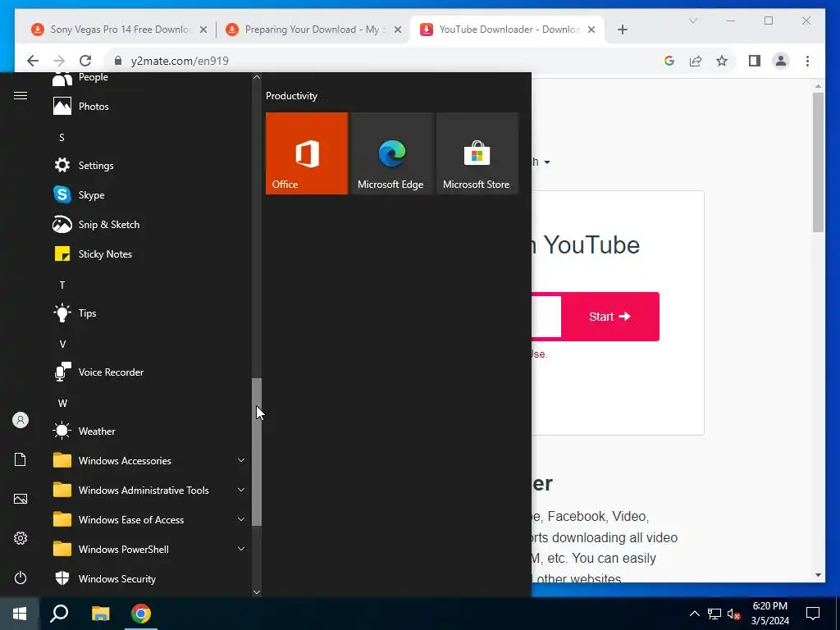The image size is (840, 630).
Task: Open Settings from the app list
Action: (x=149, y=165)
